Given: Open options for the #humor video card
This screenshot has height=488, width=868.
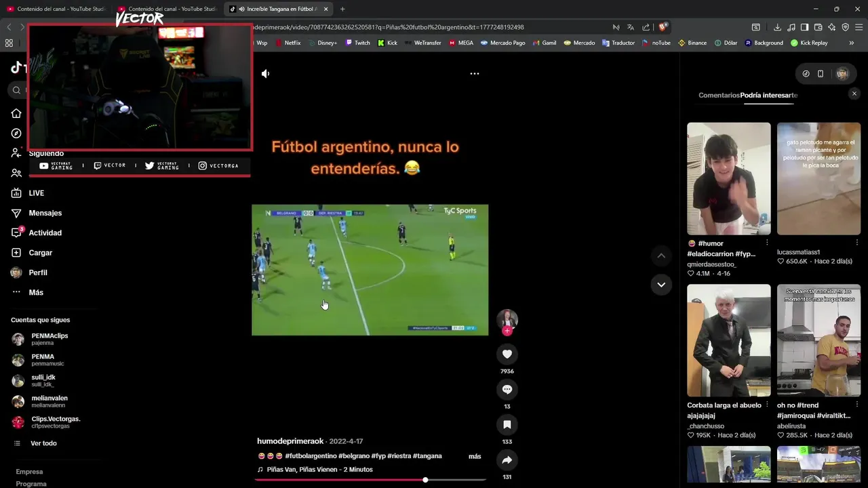Looking at the screenshot, I should (x=767, y=243).
